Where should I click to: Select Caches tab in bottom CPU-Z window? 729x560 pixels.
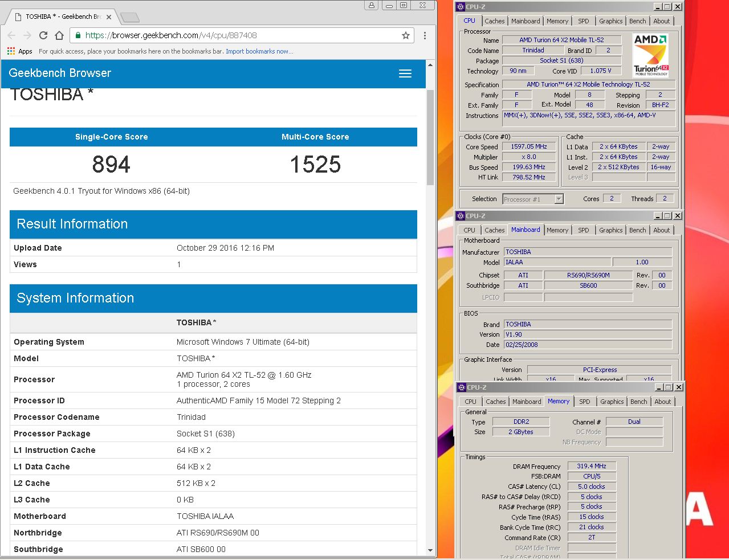pyautogui.click(x=495, y=402)
